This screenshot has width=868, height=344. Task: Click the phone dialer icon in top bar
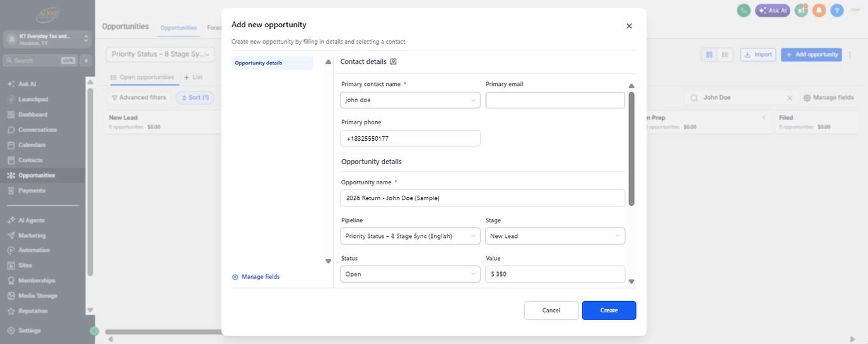tap(744, 10)
